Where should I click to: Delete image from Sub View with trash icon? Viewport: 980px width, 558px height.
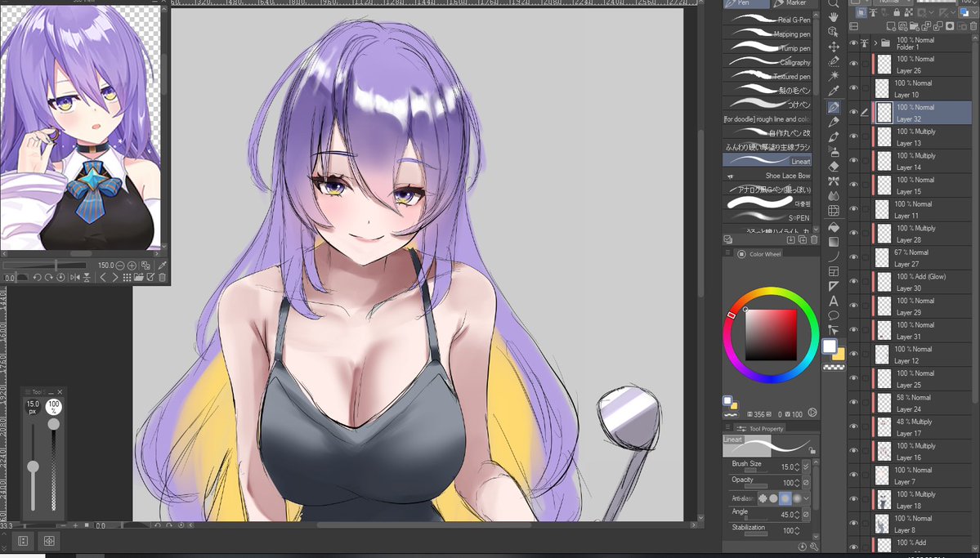coord(162,278)
